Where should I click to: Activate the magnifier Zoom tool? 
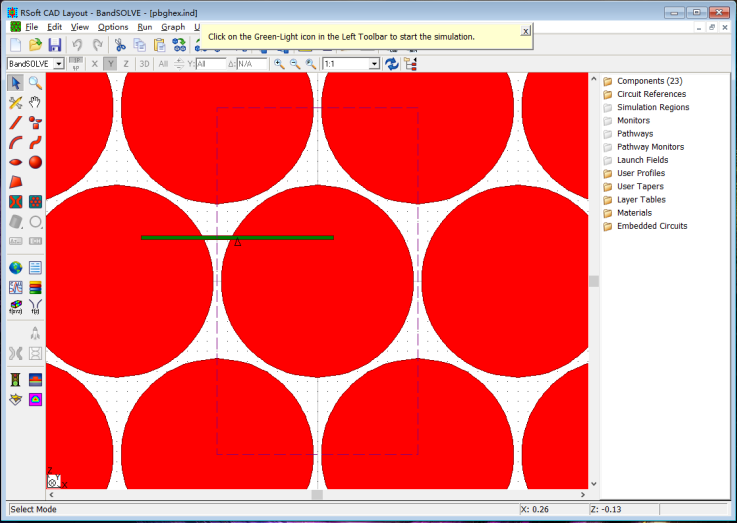[x=35, y=83]
